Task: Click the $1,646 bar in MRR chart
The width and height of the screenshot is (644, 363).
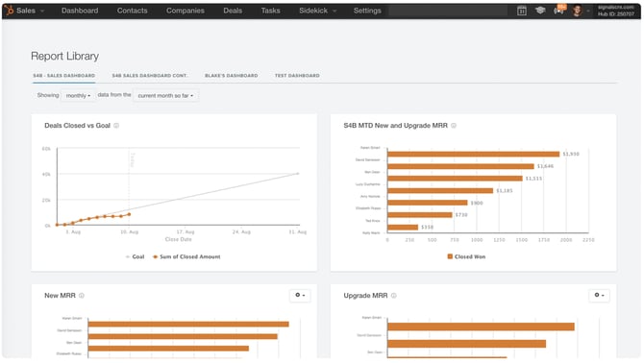Action: click(460, 166)
